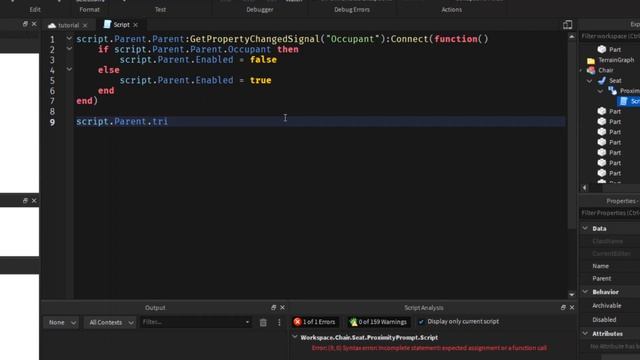Undock the top left panel
640x360 pixels.
coord(25,24)
